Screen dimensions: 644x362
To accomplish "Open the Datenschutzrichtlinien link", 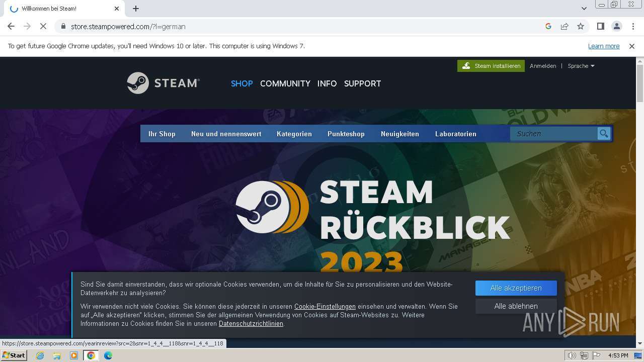I will click(251, 324).
